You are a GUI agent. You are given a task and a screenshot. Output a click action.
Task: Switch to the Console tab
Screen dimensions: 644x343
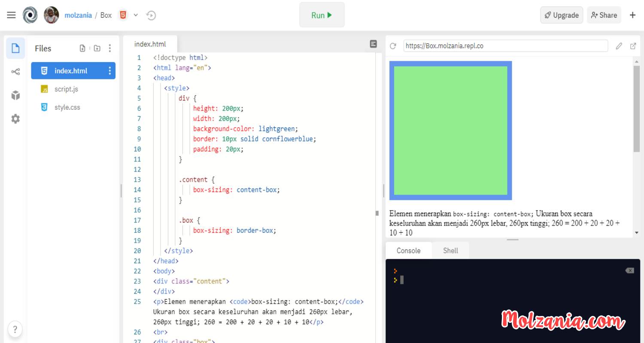[x=408, y=250]
